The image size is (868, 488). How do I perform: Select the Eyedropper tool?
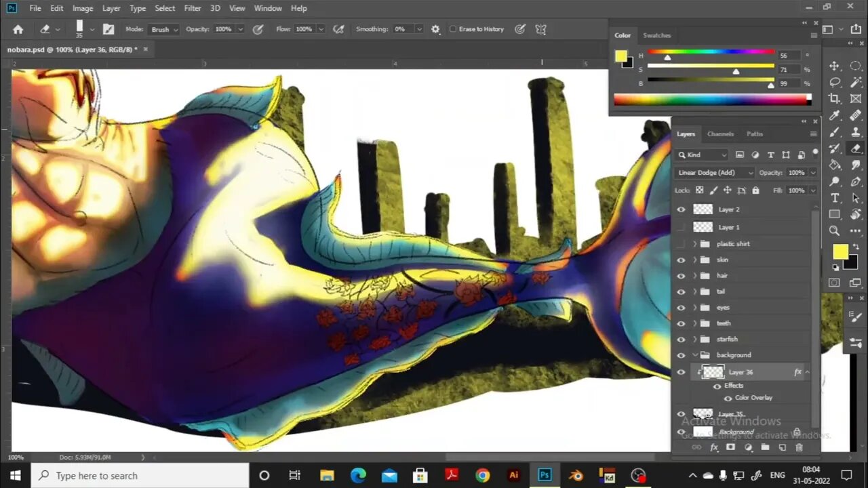point(835,116)
